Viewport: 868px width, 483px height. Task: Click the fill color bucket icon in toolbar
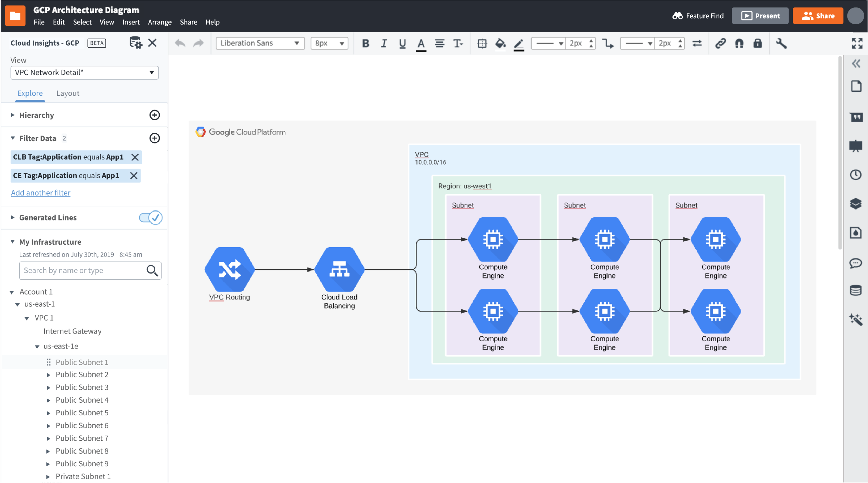(x=500, y=42)
